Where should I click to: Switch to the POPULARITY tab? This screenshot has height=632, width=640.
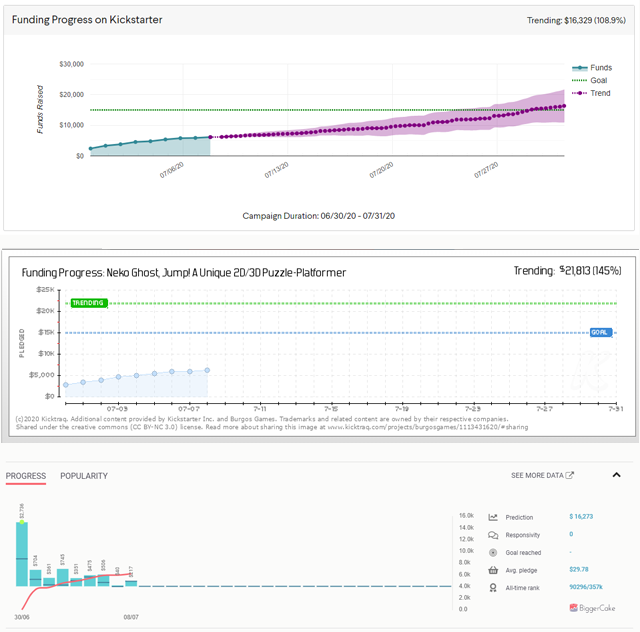(84, 476)
